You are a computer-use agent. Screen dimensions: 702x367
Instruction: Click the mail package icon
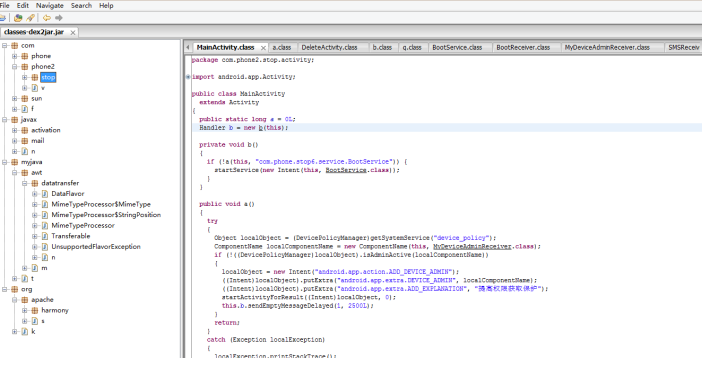(x=25, y=141)
